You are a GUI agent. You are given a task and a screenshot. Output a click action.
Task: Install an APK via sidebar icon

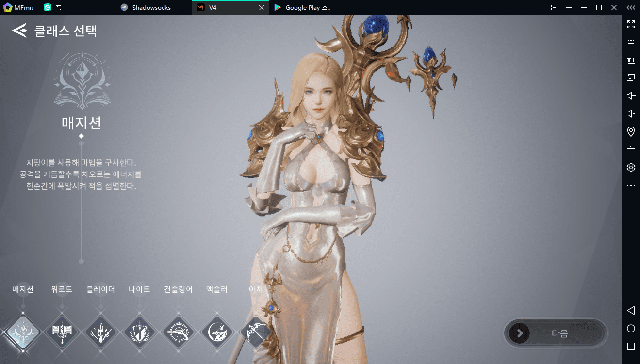(x=631, y=60)
